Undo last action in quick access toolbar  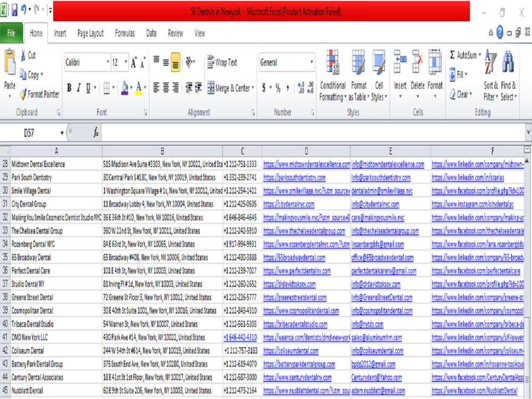point(23,10)
